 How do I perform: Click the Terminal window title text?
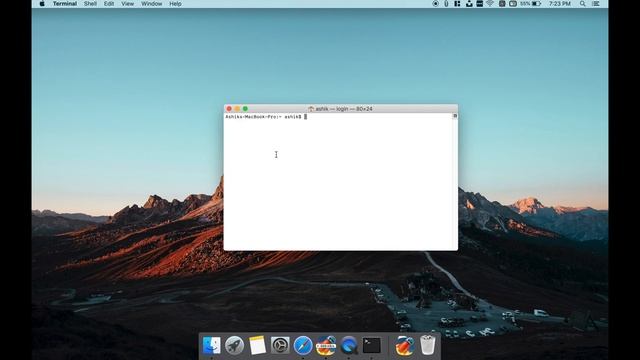(344, 109)
